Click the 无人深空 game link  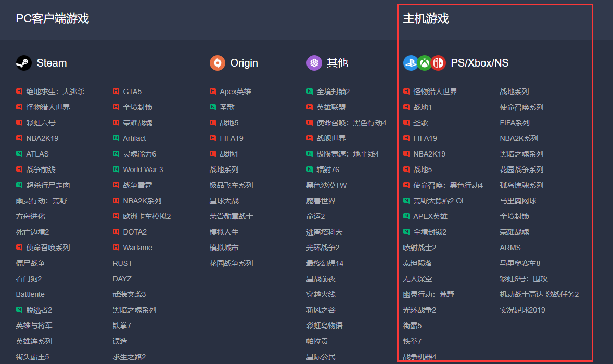click(417, 279)
